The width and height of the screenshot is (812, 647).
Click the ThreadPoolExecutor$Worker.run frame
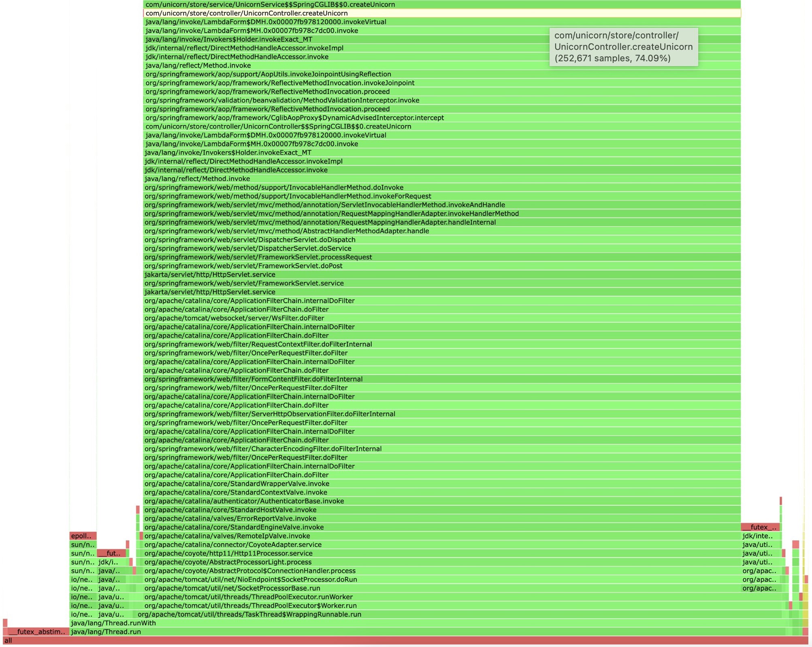point(462,606)
